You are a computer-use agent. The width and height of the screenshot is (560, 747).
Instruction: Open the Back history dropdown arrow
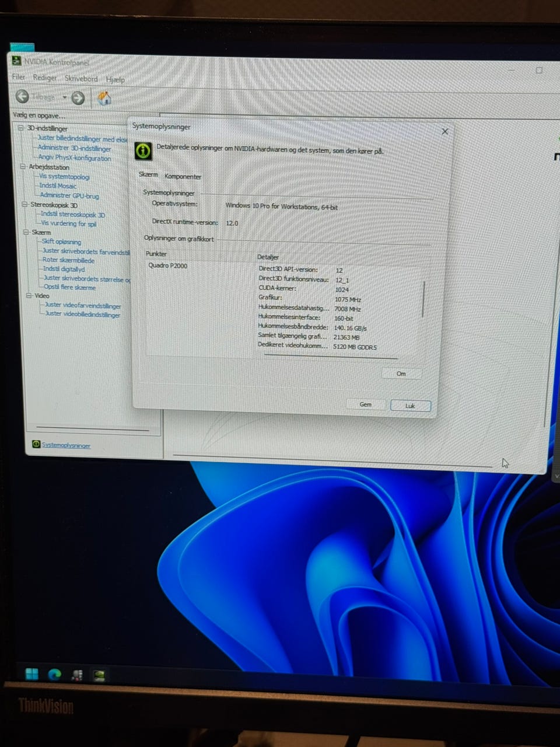(x=64, y=97)
